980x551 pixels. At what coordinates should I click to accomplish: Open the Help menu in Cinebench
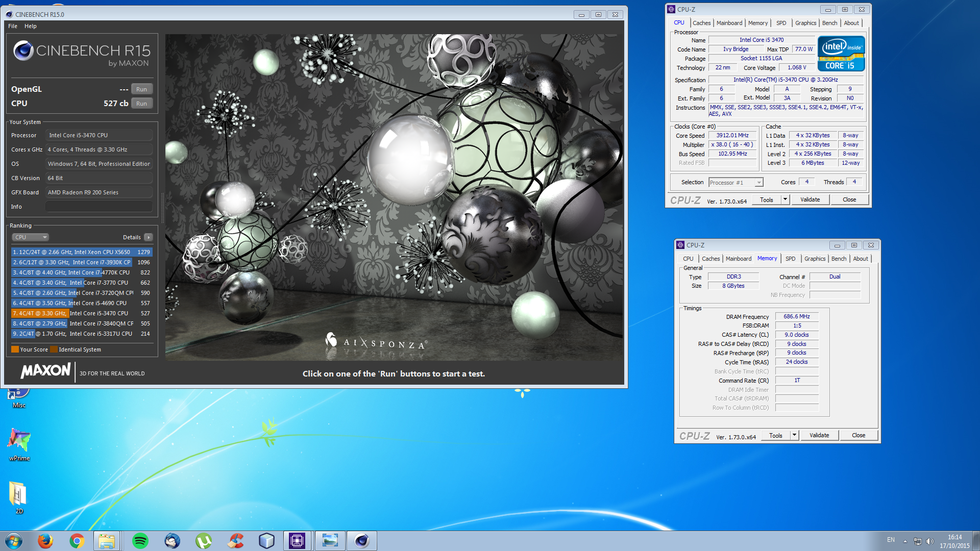(x=31, y=26)
